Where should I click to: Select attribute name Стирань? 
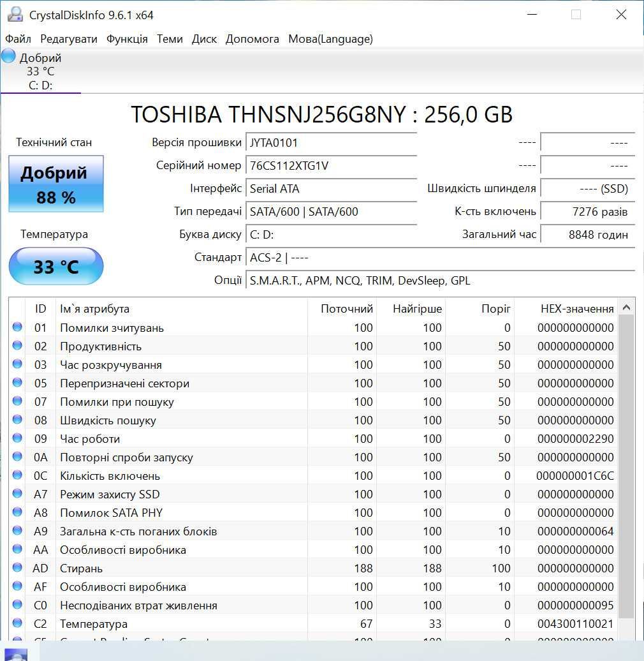coord(81,568)
